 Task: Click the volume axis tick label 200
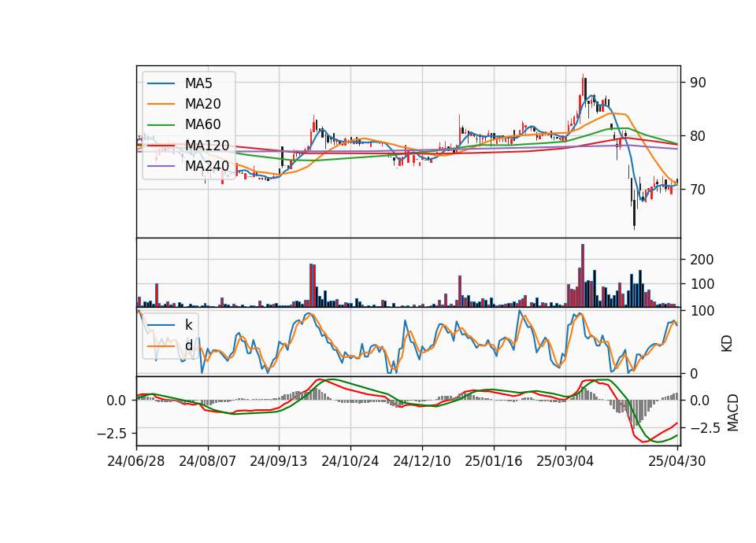pos(702,260)
